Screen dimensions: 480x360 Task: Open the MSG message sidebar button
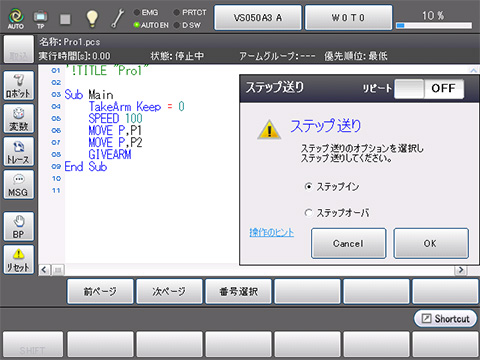point(19,184)
